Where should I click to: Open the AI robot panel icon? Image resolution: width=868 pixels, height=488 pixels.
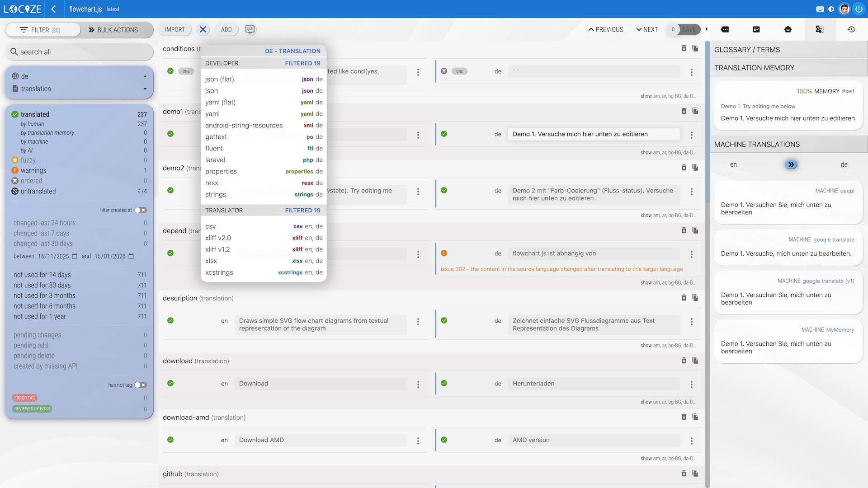coord(788,29)
